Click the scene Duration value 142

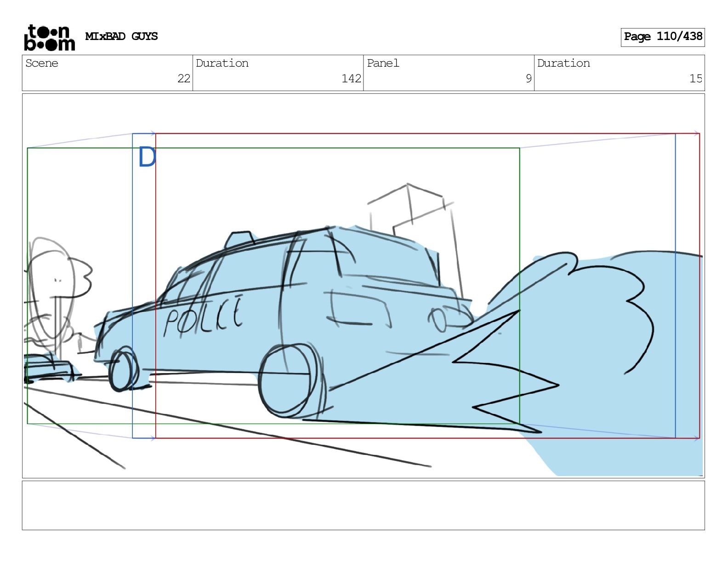(351, 79)
